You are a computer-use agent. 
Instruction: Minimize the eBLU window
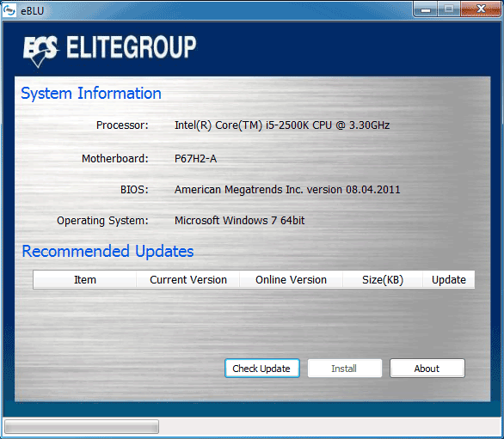point(425,9)
